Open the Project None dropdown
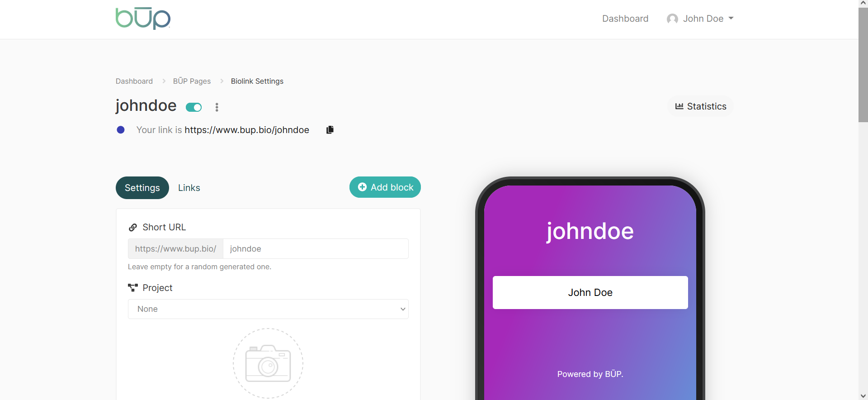 click(x=268, y=309)
